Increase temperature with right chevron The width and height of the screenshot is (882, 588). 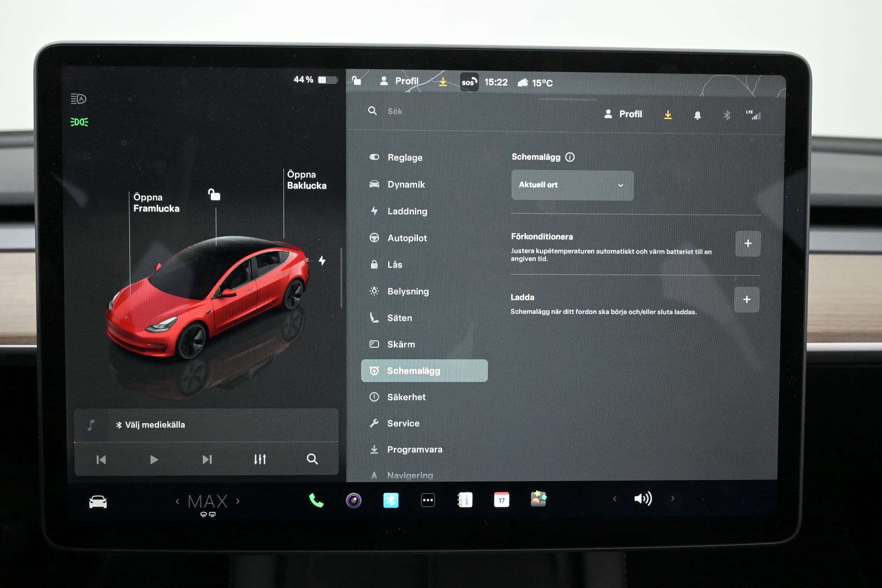(238, 501)
